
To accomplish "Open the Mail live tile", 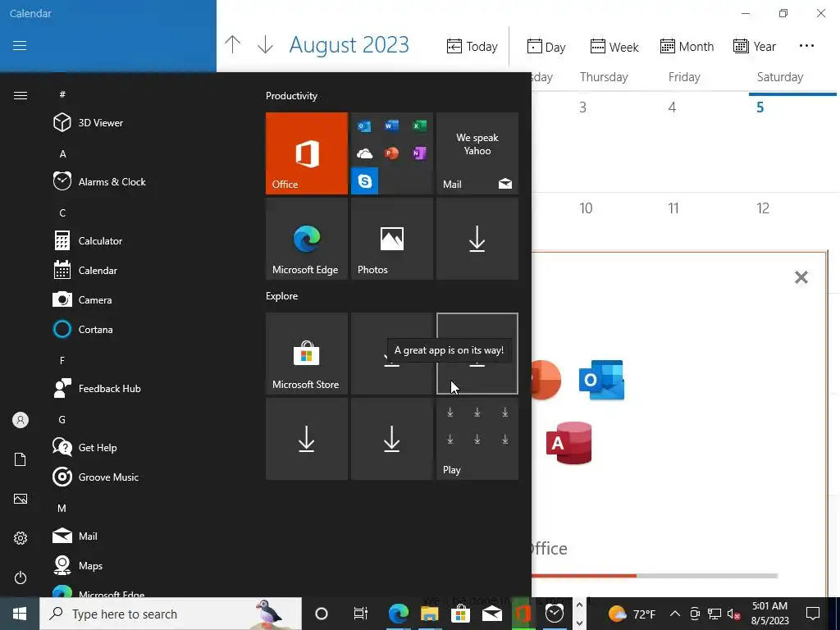I will [477, 153].
